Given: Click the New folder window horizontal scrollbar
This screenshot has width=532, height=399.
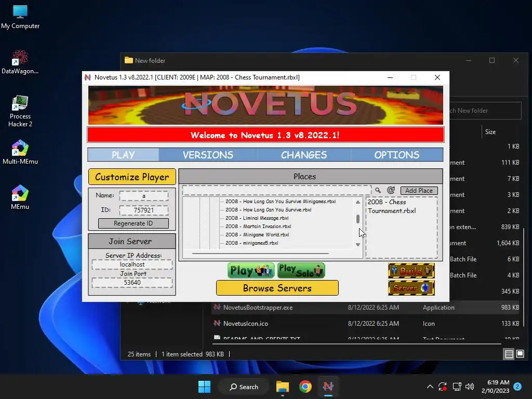Looking at the screenshot, I should pos(356,344).
